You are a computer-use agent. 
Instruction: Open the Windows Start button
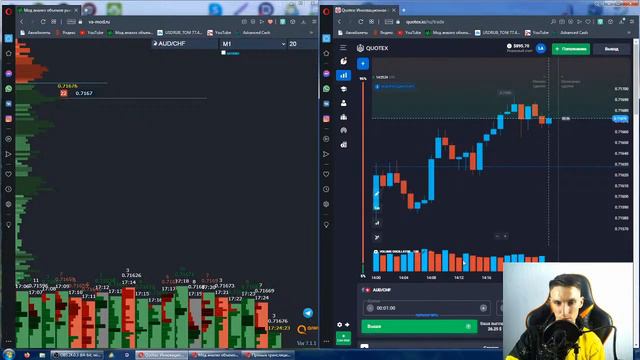pos(9,354)
